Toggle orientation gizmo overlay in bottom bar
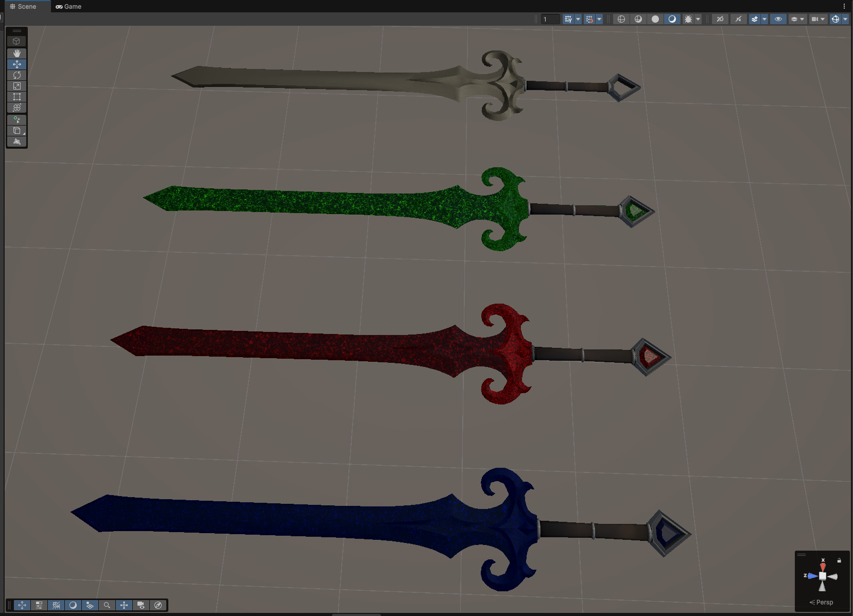 [124, 605]
